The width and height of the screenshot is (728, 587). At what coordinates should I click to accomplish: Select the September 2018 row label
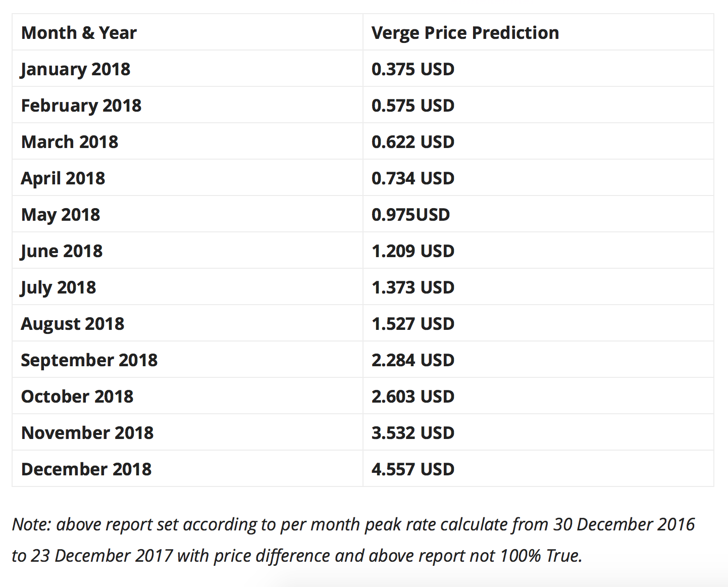[89, 360]
